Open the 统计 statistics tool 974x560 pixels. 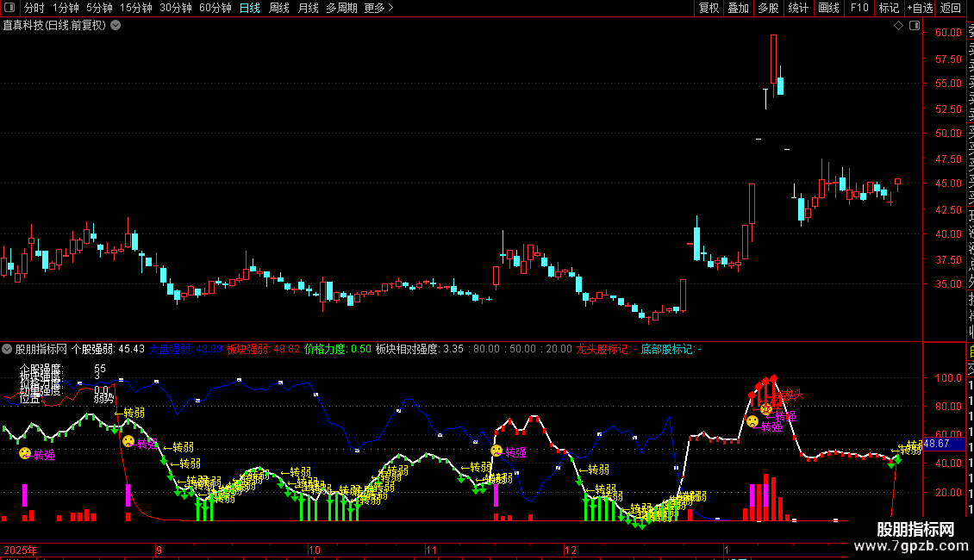click(x=798, y=8)
